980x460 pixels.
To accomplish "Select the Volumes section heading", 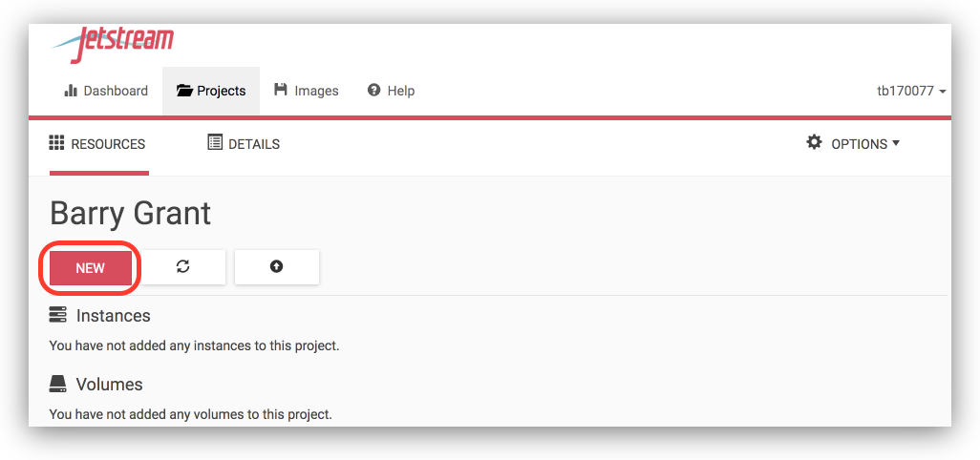I will point(109,385).
